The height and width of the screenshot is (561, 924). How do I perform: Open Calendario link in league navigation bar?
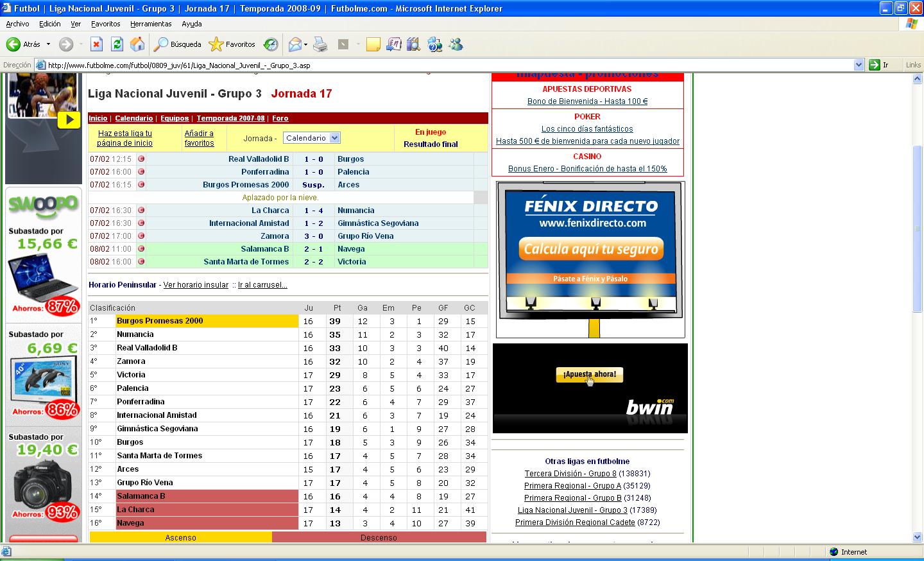tap(134, 118)
